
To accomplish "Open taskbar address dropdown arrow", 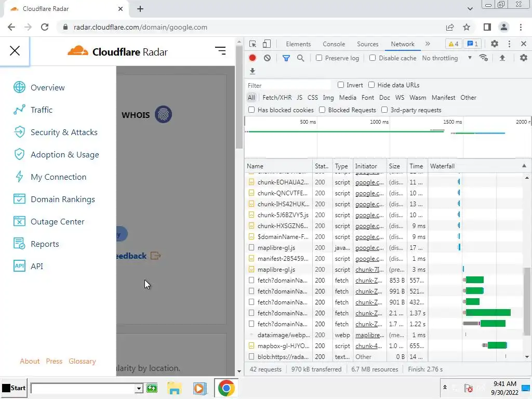I will pyautogui.click(x=138, y=389).
